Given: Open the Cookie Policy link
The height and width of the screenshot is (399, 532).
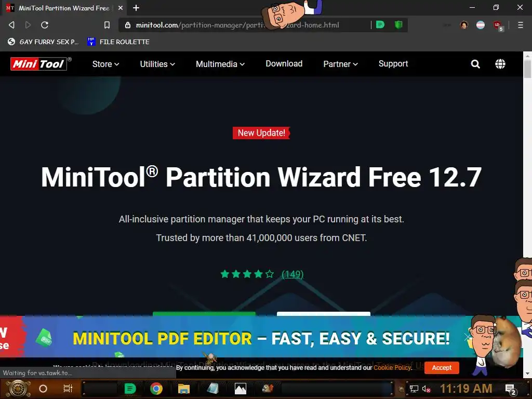Looking at the screenshot, I should tap(392, 367).
